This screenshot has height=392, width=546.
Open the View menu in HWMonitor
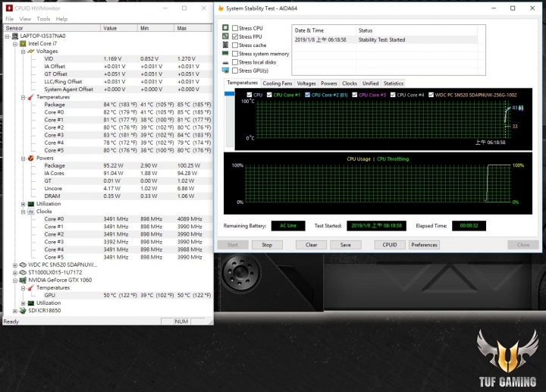pyautogui.click(x=25, y=19)
